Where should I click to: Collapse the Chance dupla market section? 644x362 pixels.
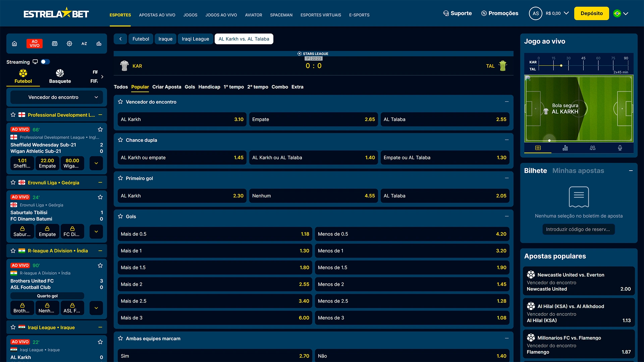(506, 140)
